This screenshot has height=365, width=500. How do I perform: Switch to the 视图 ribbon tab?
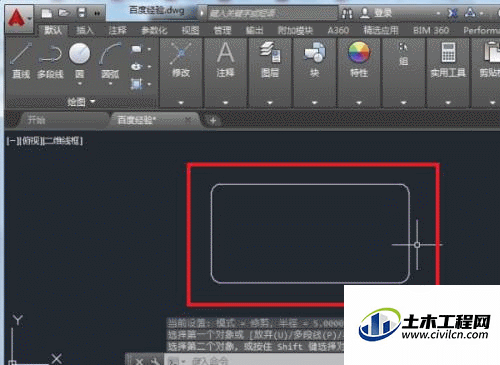[190, 31]
